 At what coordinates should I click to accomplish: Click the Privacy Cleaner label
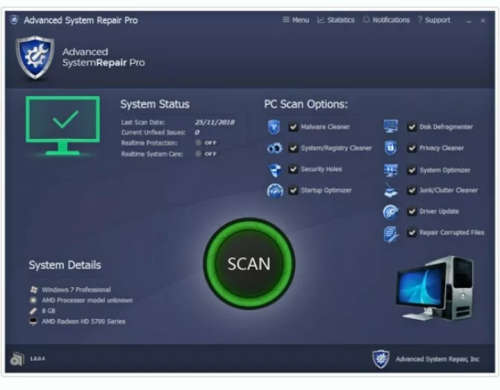[x=441, y=148]
